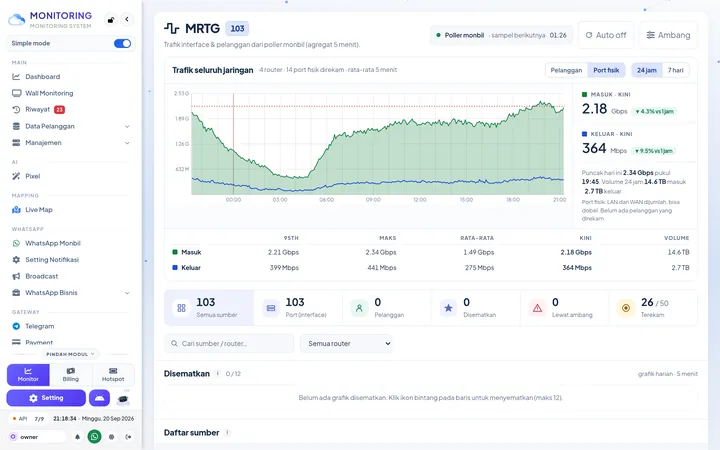
Task: Filter by Semua sumber card
Action: [209, 308]
